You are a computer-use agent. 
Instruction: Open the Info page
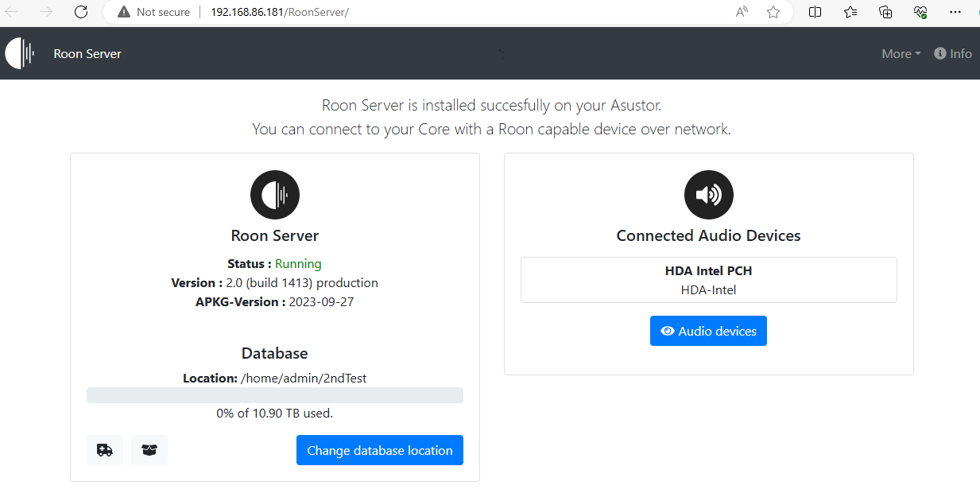click(953, 53)
